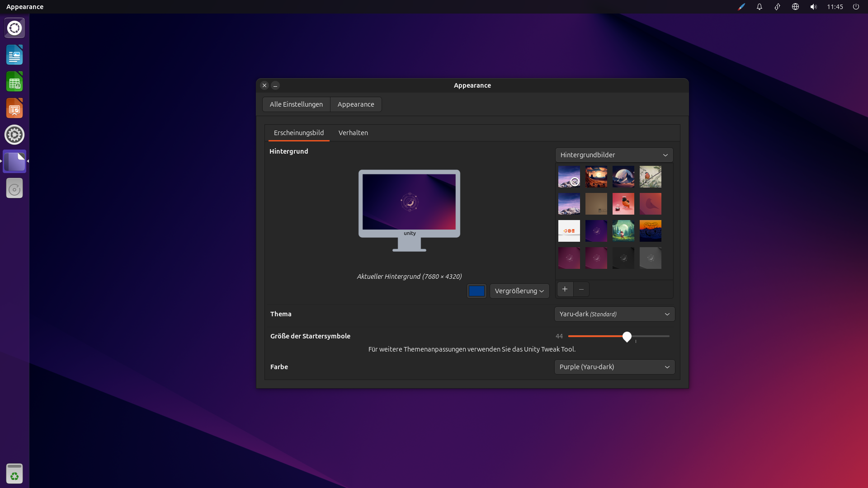Switch to the Verhalten tab

353,133
